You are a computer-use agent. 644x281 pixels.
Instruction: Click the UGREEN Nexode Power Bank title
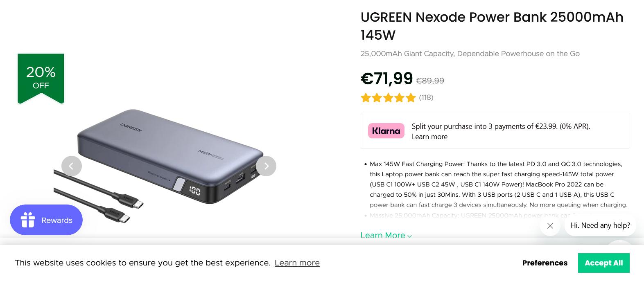point(492,26)
